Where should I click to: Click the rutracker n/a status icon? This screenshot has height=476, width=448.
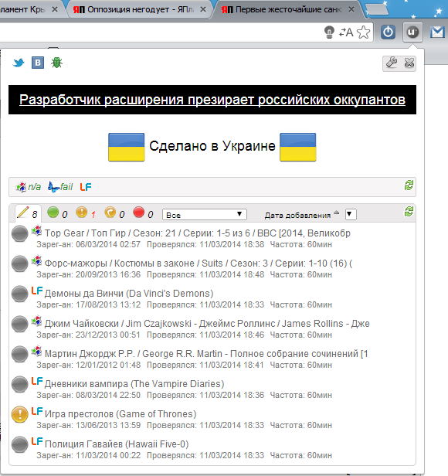click(29, 187)
